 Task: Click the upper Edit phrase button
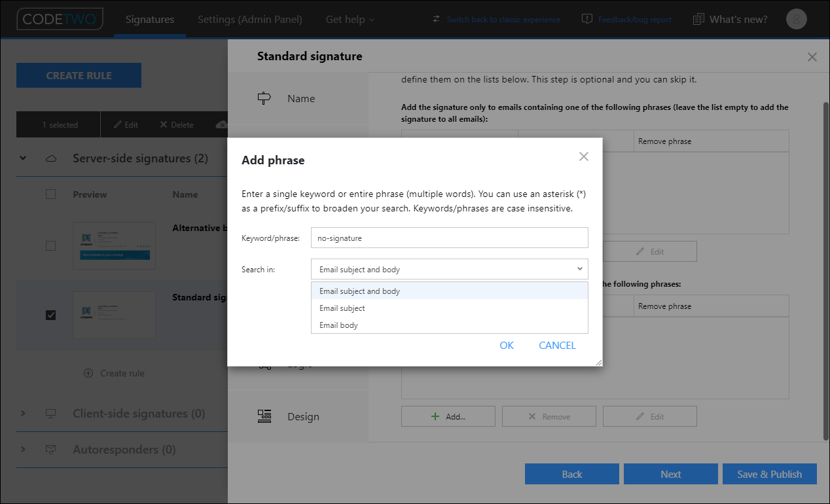(649, 251)
